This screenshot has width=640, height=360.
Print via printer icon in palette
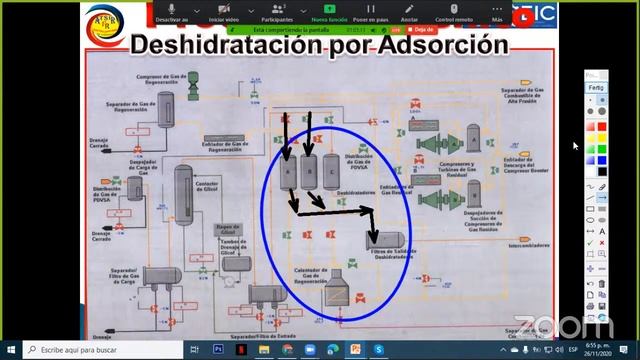tap(590, 306)
